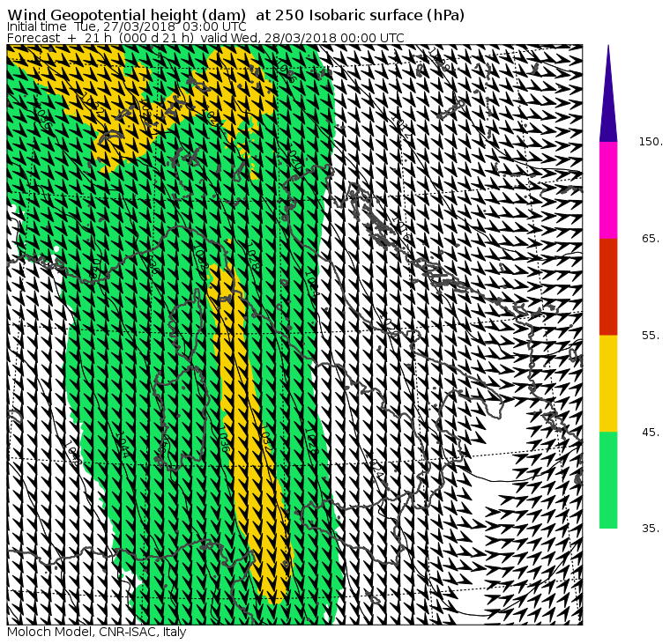Image resolution: width=670 pixels, height=644 pixels.
Task: Click the Initial time line text
Action: (x=126, y=27)
